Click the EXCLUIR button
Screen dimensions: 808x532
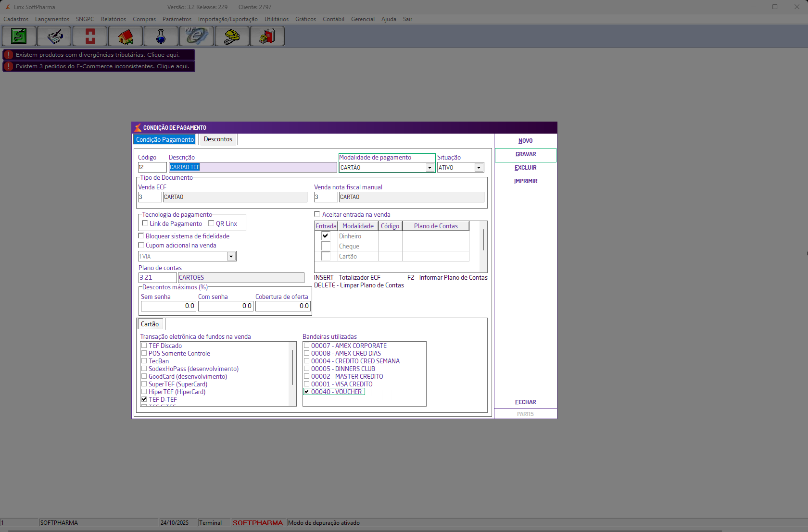coord(526,168)
